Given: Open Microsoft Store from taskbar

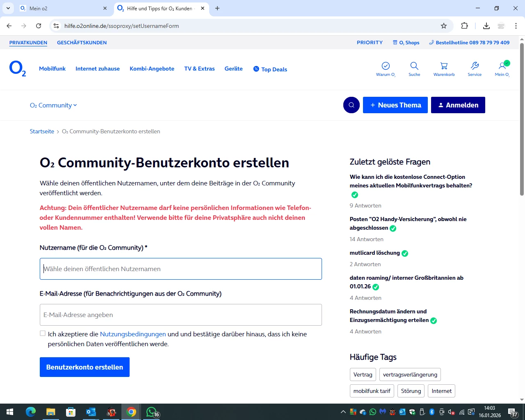Looking at the screenshot, I should [x=71, y=412].
